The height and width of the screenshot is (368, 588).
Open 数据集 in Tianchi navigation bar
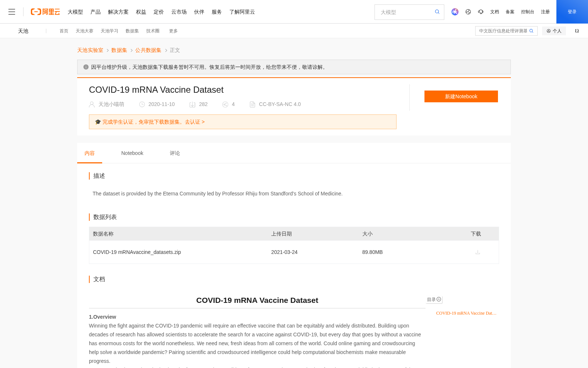tap(132, 31)
